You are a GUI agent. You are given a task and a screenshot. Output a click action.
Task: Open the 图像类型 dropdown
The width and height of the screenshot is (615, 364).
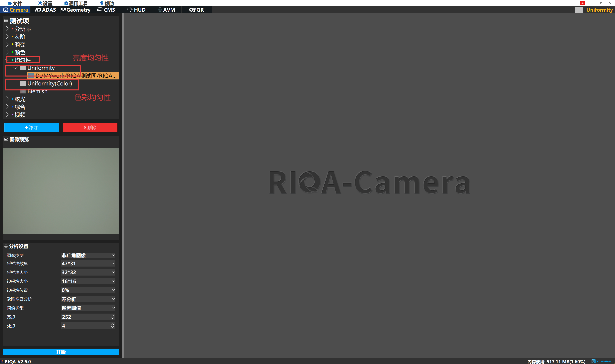[x=88, y=255]
